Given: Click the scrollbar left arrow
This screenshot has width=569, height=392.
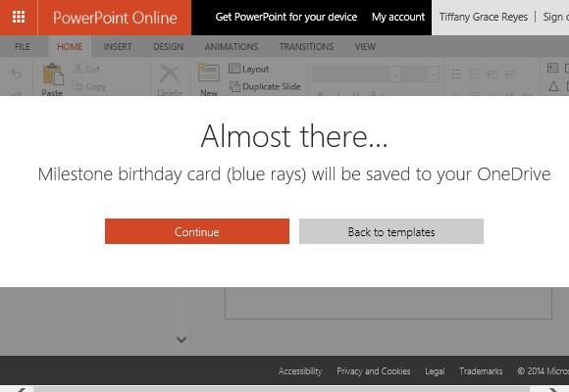Looking at the screenshot, I should 21,389.
